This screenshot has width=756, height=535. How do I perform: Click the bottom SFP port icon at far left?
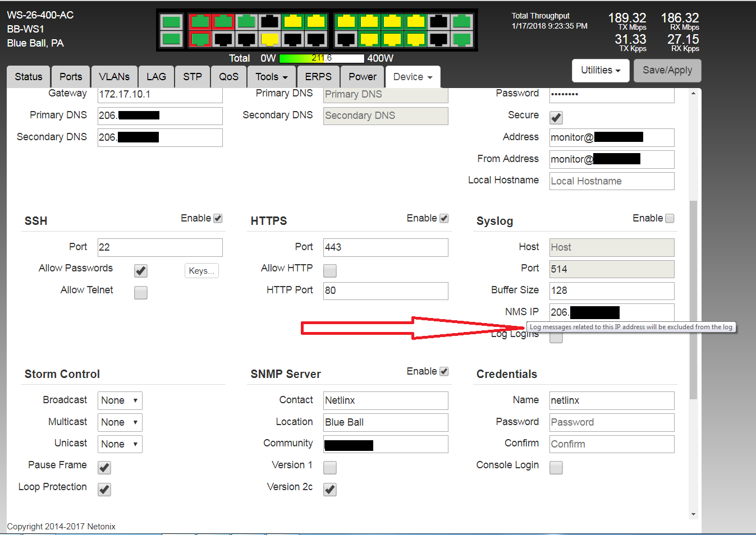(x=171, y=39)
